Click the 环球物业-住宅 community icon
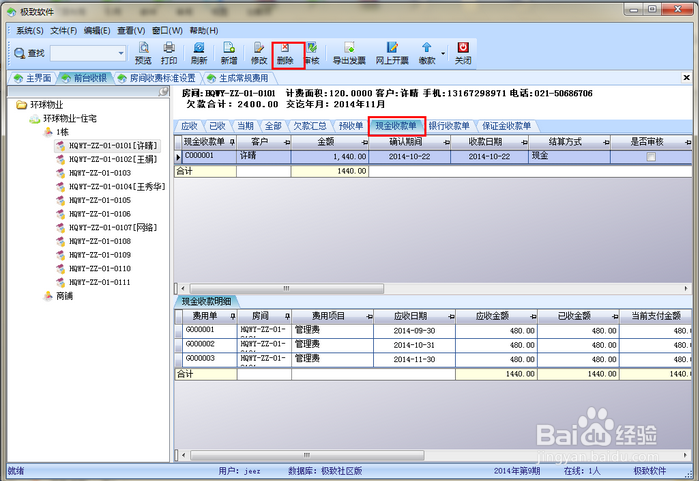This screenshot has width=699, height=481. 35,119
